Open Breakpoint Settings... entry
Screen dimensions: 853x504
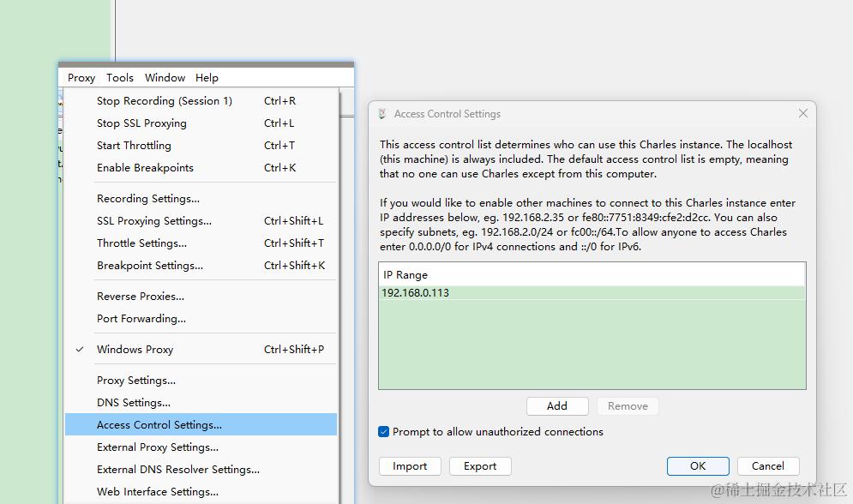201,266
